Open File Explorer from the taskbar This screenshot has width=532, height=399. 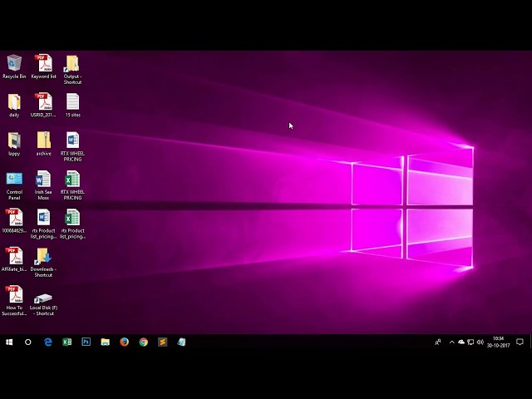[106, 342]
